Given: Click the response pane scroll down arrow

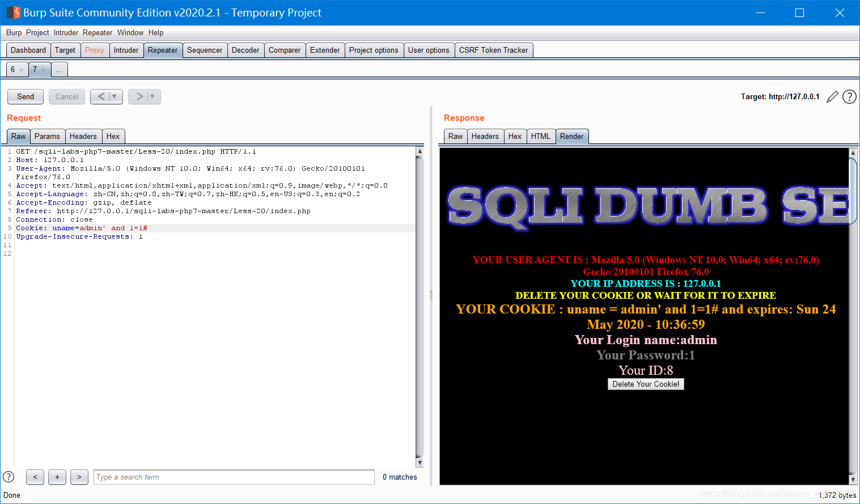Looking at the screenshot, I should pyautogui.click(x=853, y=480).
